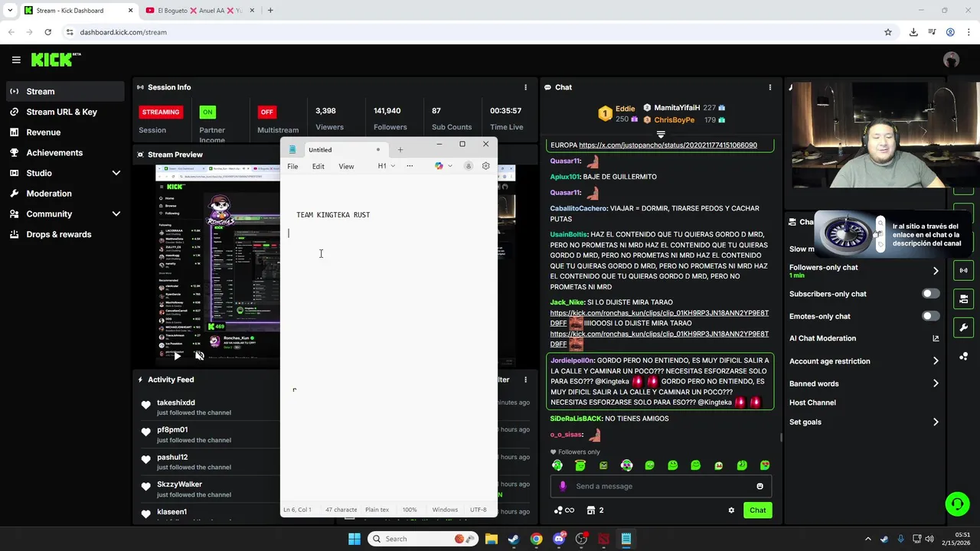Click the 100% zoom in Notepad status bar
This screenshot has height=551, width=980.
pos(410,510)
